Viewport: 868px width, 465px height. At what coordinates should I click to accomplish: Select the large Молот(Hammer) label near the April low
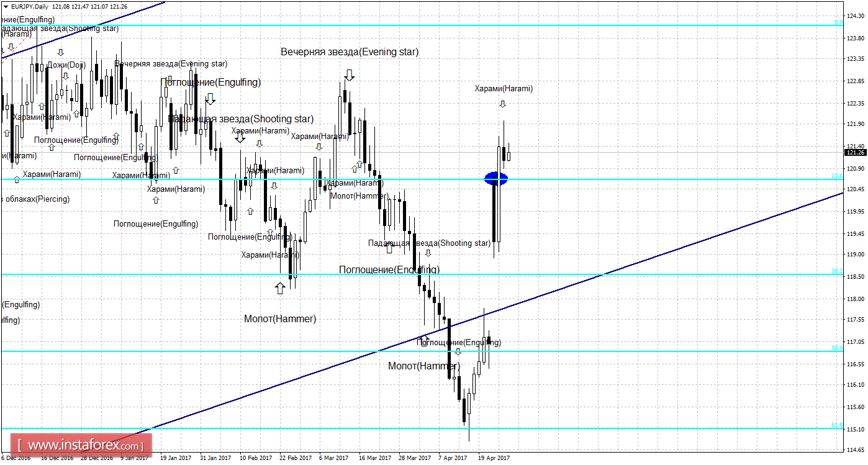424,366
